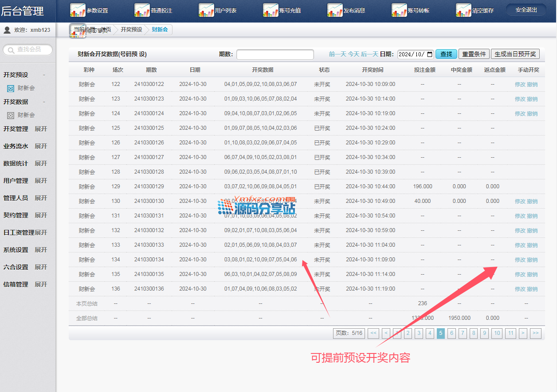
Task: Open 账号转帐 via its icon
Action: [399, 10]
